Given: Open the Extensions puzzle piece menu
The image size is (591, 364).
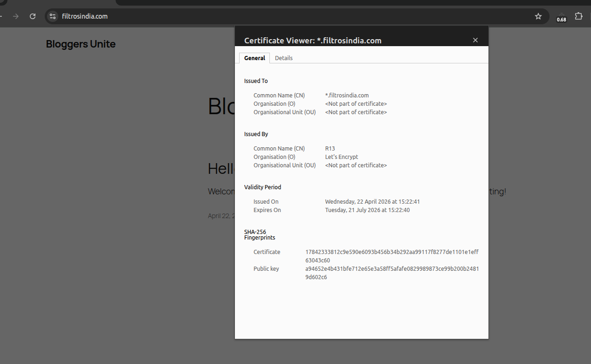Looking at the screenshot, I should click(578, 16).
